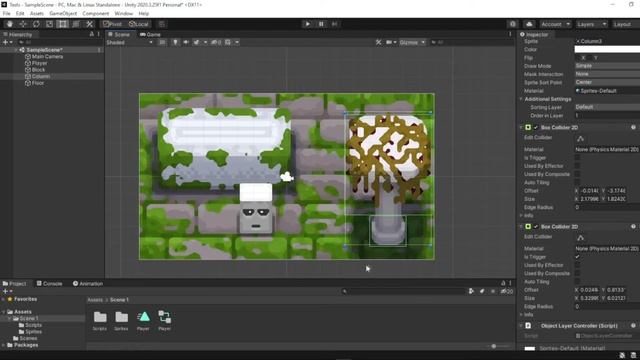Switch to the Scene tab
The height and width of the screenshot is (360, 640).
click(x=119, y=34)
